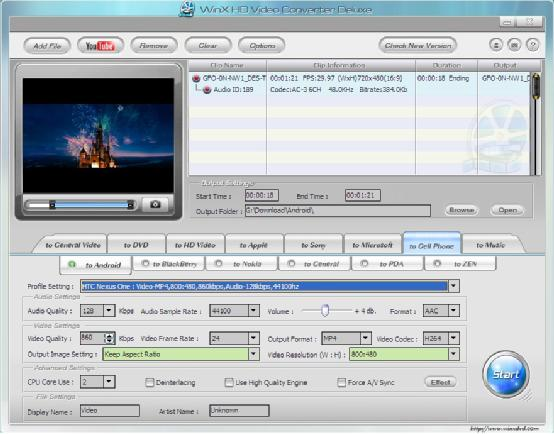This screenshot has height=434, width=554.
Task: Open the video Effect button
Action: (440, 382)
